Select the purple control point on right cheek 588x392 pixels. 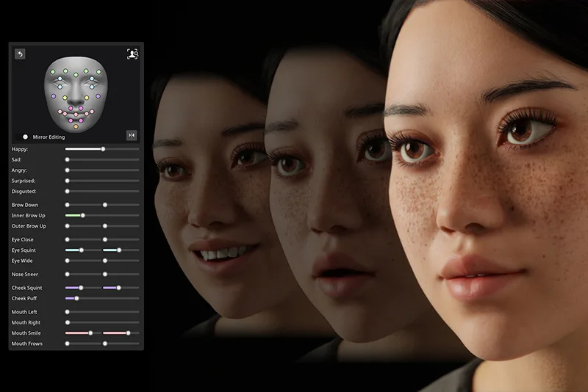click(x=98, y=96)
